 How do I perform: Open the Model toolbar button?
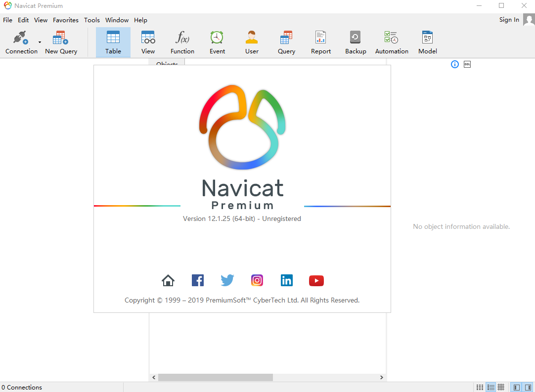(x=428, y=43)
